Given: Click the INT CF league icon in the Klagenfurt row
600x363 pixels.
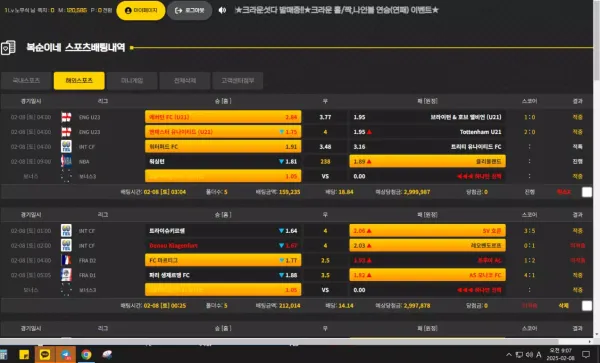Looking at the screenshot, I should (66, 246).
